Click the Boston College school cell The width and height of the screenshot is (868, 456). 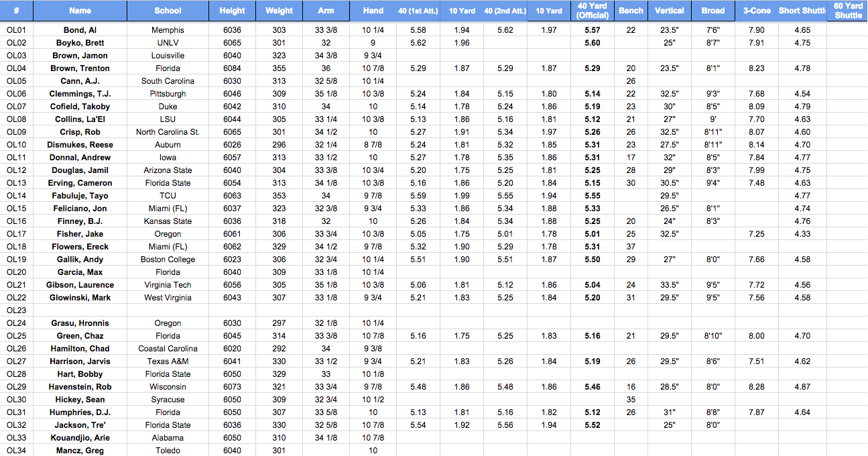pos(168,260)
